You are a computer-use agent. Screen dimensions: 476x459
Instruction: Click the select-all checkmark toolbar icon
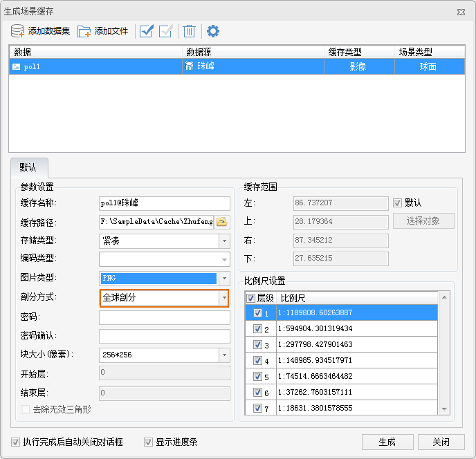click(147, 31)
